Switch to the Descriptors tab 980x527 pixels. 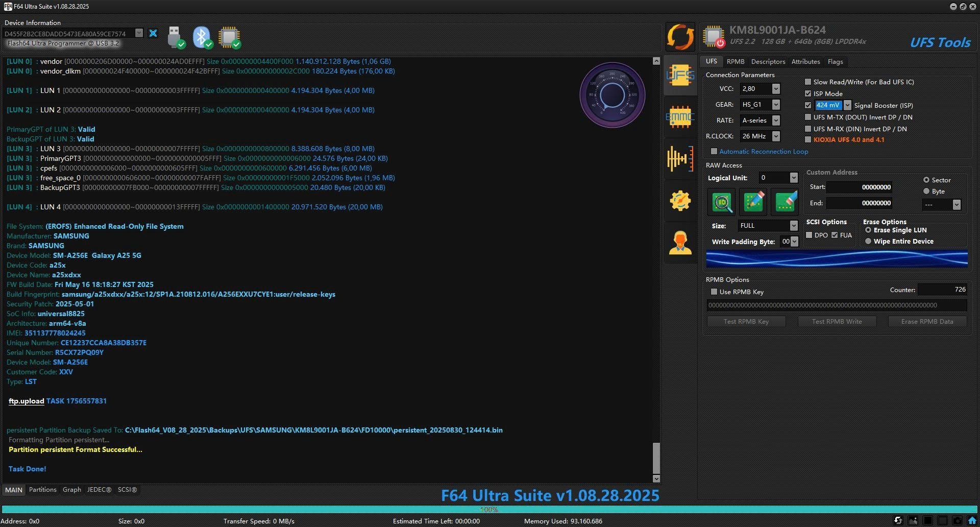[x=768, y=61]
